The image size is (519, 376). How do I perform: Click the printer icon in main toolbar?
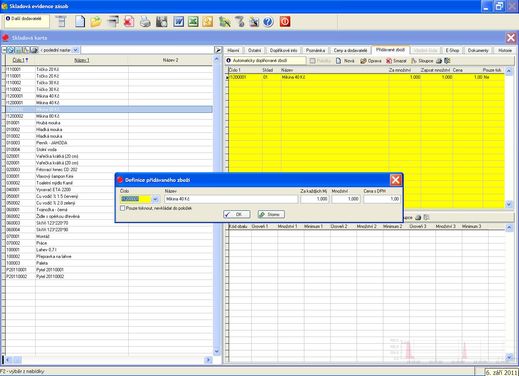click(x=145, y=22)
